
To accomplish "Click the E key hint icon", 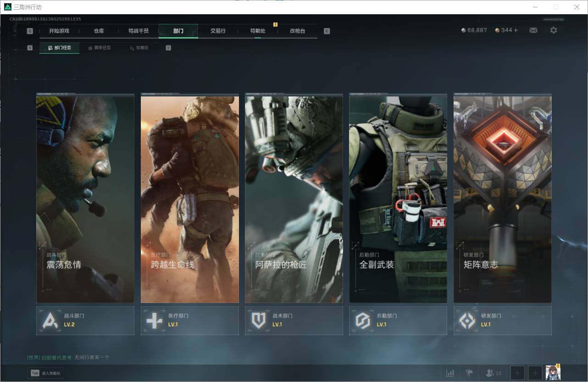I will (327, 31).
